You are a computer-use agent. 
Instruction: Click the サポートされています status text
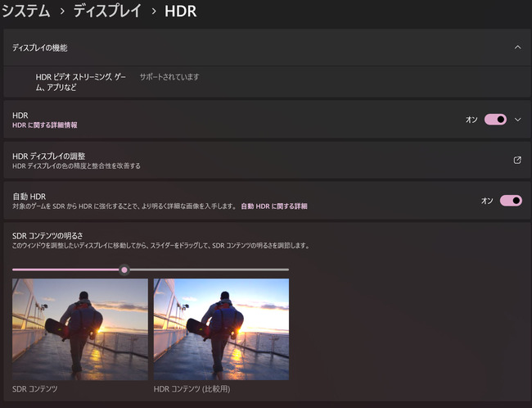pyautogui.click(x=169, y=77)
